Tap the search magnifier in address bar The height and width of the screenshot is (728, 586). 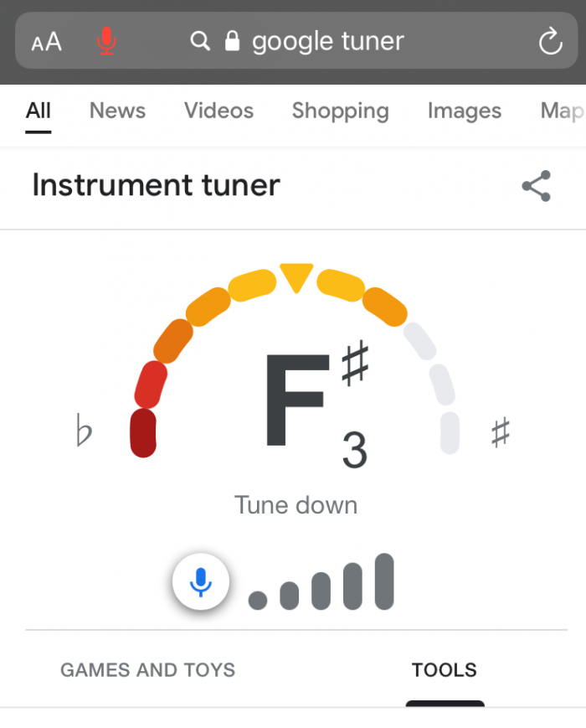click(200, 41)
